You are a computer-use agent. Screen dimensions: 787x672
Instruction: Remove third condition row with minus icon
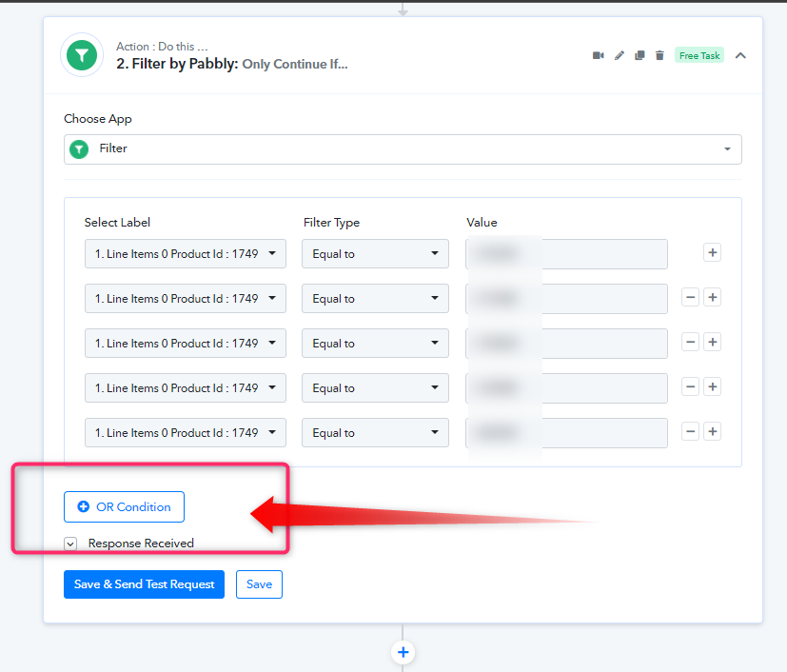coord(690,342)
